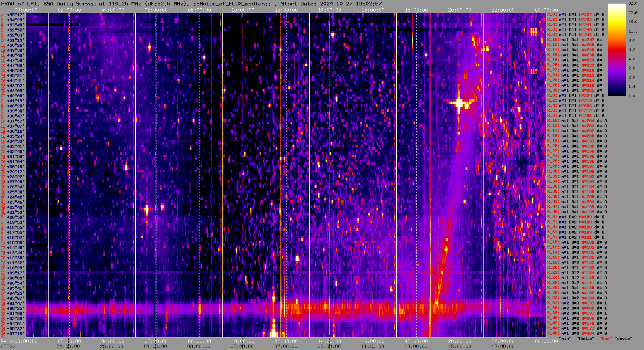644x350 pixels.
Task: Click declination label +53°40'
Action: point(16,25)
